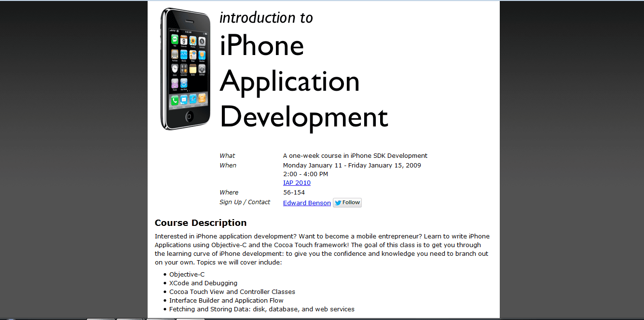Select the "When" row label
This screenshot has width=644, height=320.
(228, 166)
